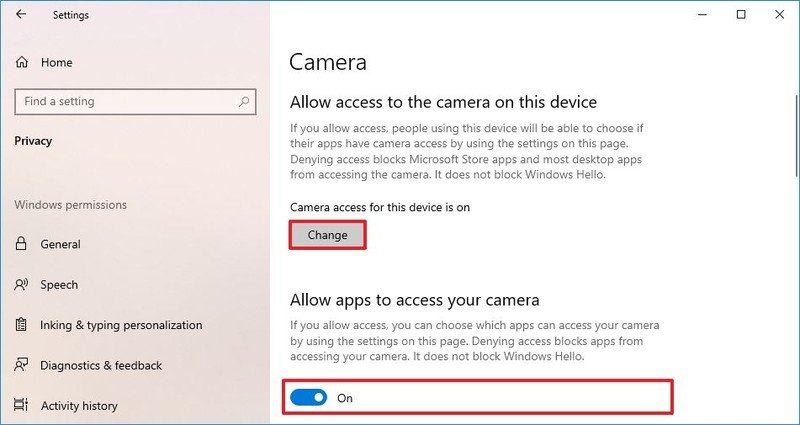Image resolution: width=800 pixels, height=425 pixels.
Task: Click the back arrow icon in Settings
Action: pos(20,14)
